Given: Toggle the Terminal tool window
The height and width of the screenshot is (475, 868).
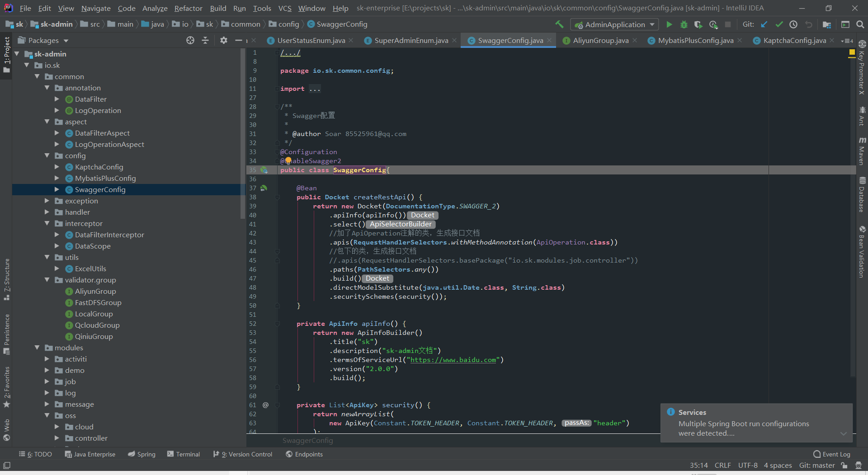Looking at the screenshot, I should click(183, 454).
